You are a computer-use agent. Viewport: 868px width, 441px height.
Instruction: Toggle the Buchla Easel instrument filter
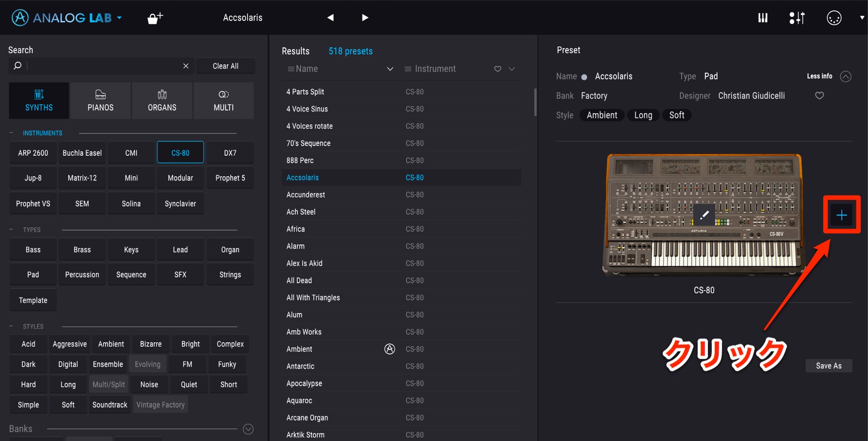pyautogui.click(x=82, y=153)
